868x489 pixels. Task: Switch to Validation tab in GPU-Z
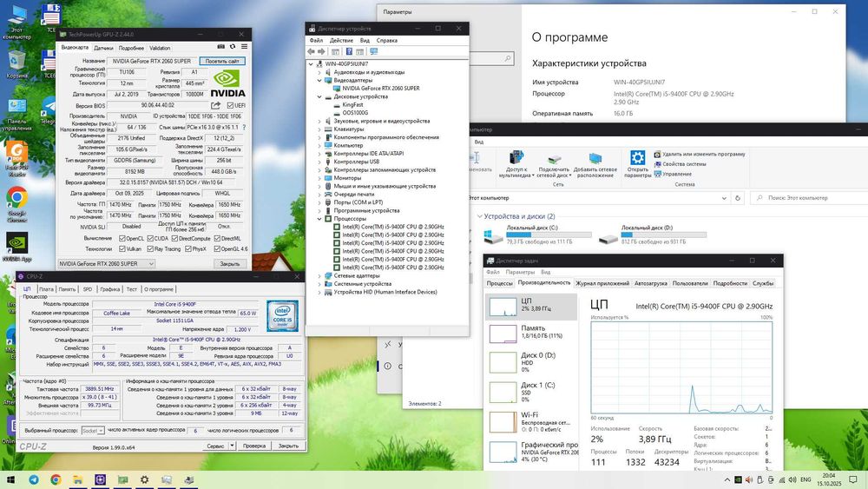click(x=160, y=48)
